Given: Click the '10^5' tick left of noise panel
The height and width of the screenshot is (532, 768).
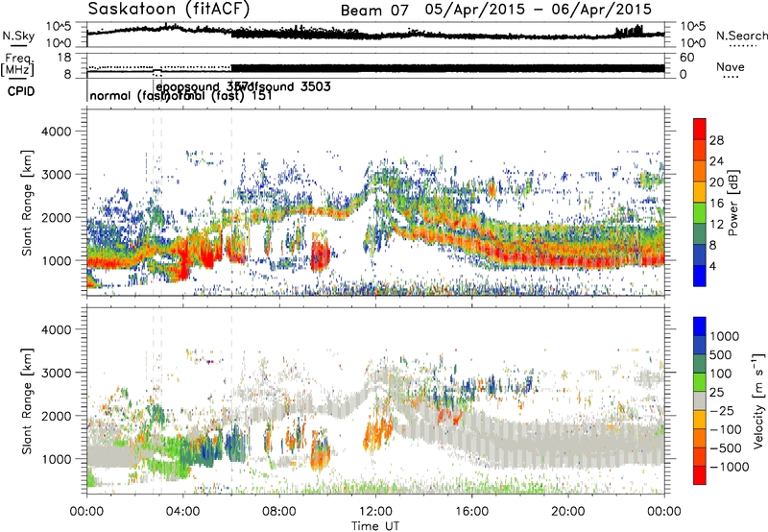Looking at the screenshot, I should click(x=58, y=27).
